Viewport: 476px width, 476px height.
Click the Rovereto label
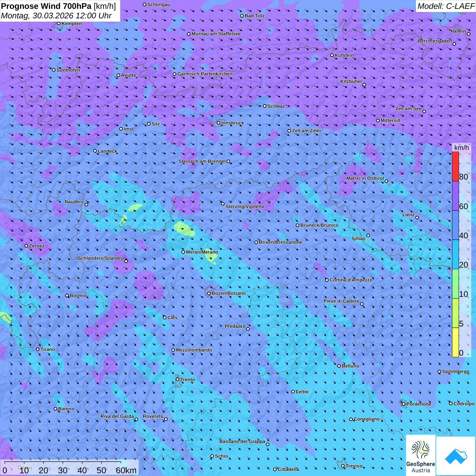click(153, 416)
